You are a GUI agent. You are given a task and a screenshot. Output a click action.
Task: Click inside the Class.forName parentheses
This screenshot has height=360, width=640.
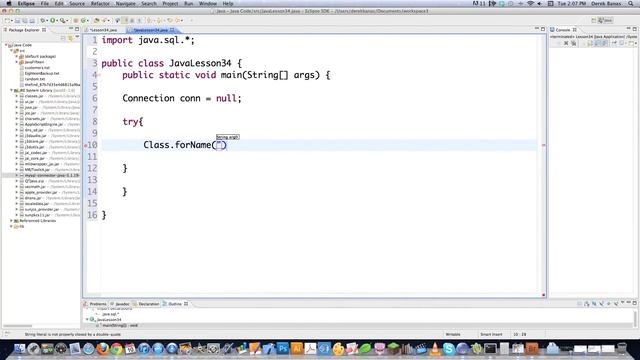221,145
